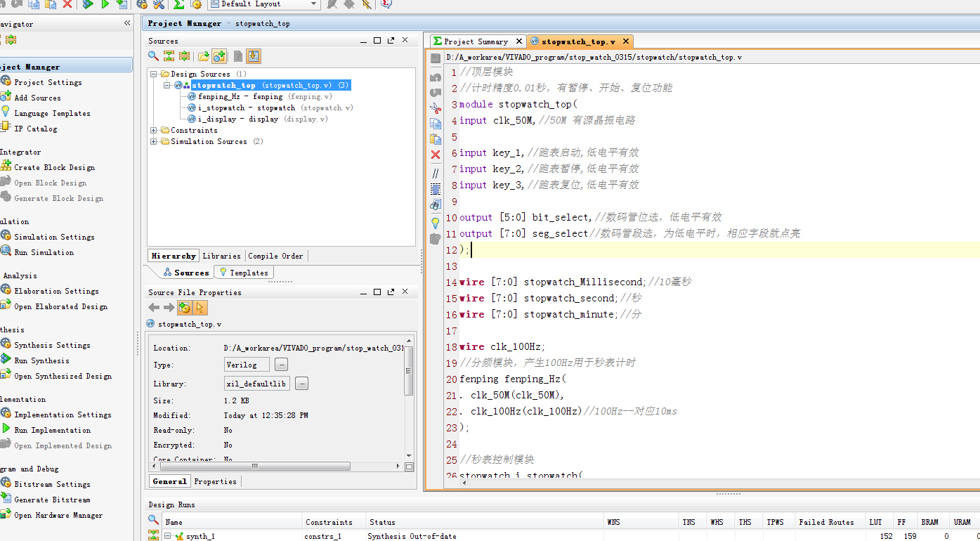
Task: Toggle gear settings icon in Source File Properties
Action: [x=185, y=308]
